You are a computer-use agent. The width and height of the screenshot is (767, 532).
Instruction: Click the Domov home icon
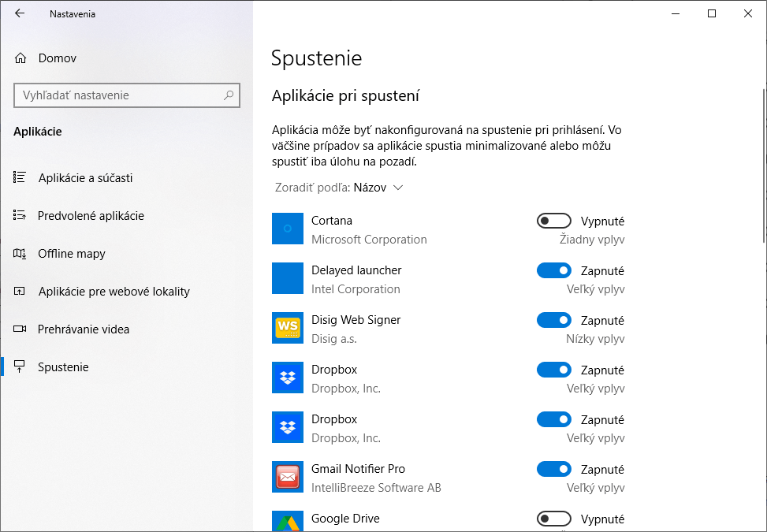click(20, 58)
